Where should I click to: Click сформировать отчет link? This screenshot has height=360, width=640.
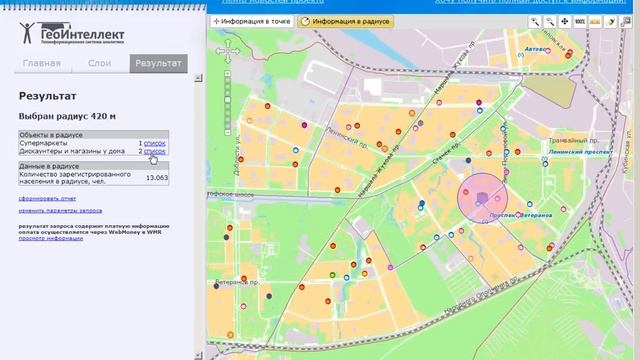coord(47,199)
